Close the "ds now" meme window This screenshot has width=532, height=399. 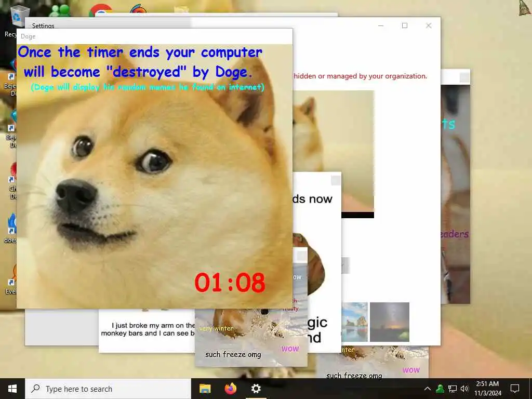[x=336, y=180]
